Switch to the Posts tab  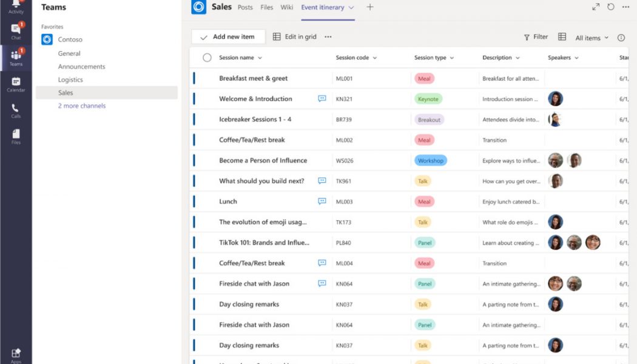pos(245,7)
